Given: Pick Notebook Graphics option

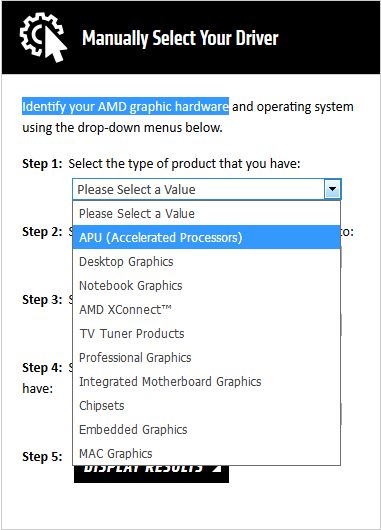Looking at the screenshot, I should (x=206, y=285).
